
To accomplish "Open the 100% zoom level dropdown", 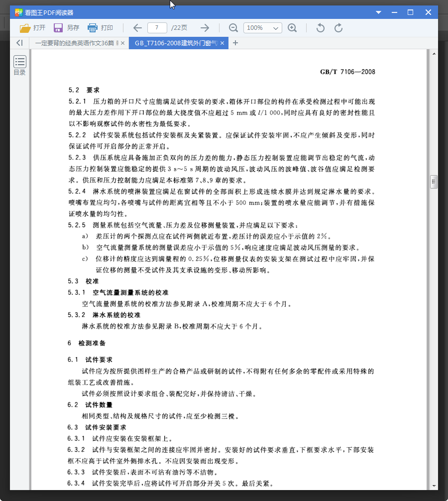I will 262,28.
